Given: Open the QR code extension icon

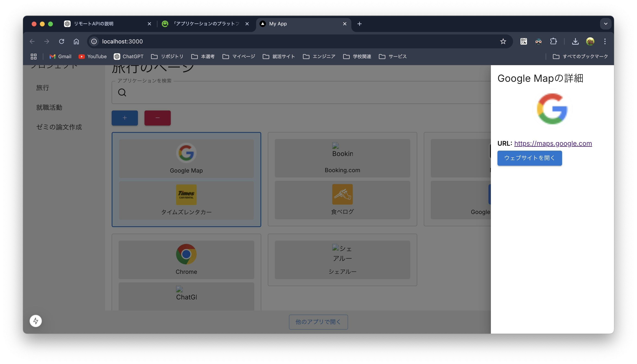Looking at the screenshot, I should click(x=523, y=41).
